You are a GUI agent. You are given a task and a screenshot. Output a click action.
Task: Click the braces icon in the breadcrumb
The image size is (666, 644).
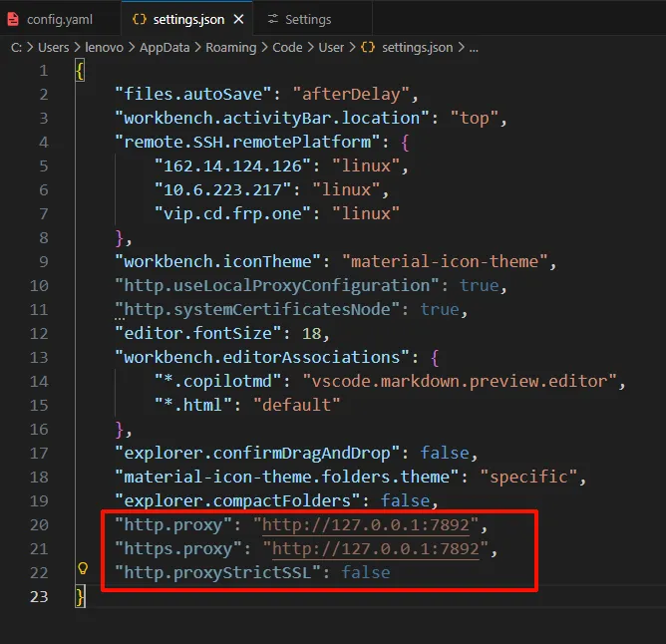[367, 46]
